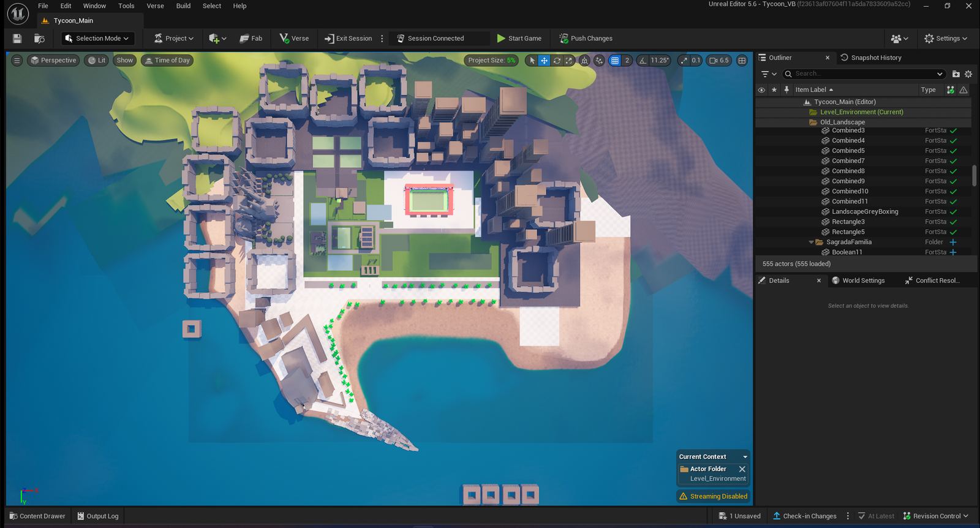980x528 pixels.
Task: Open the Perspective view mode dropdown
Action: tap(53, 61)
